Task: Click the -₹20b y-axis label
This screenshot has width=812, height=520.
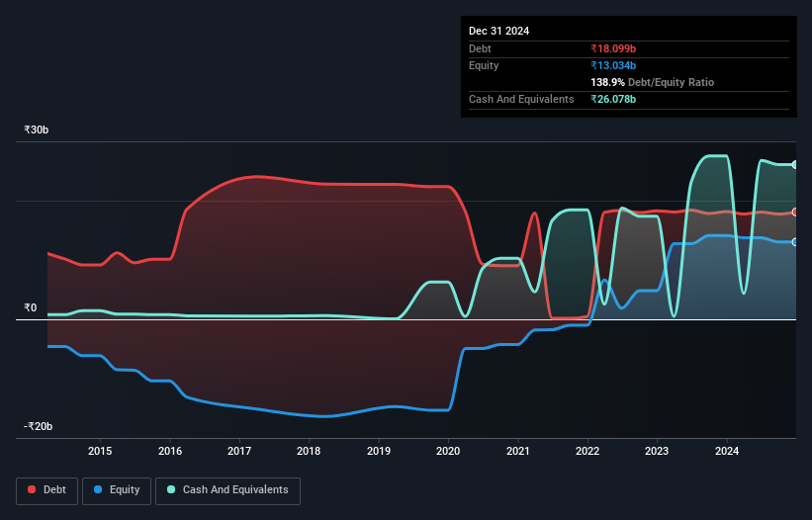Action: point(38,426)
